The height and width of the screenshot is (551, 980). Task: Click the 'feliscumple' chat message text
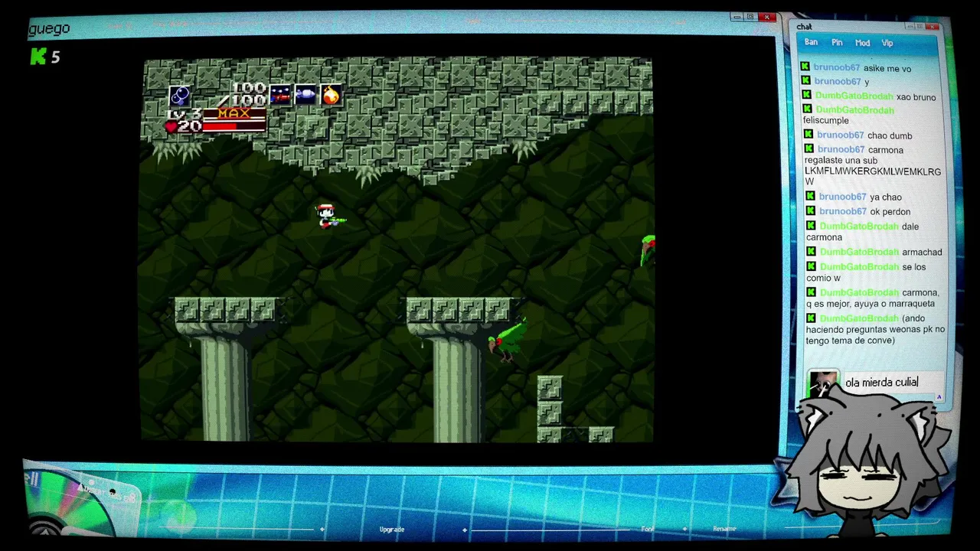coord(826,121)
